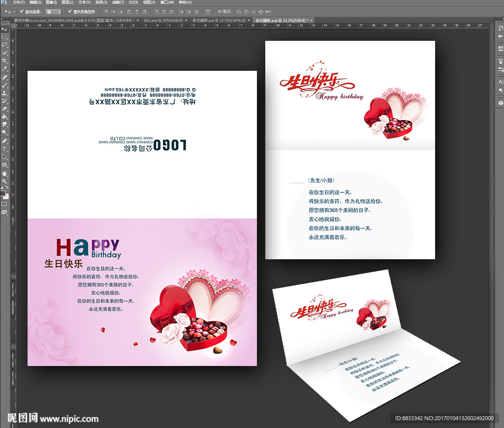
Task: Select the Brush tool
Action: click(x=4, y=85)
